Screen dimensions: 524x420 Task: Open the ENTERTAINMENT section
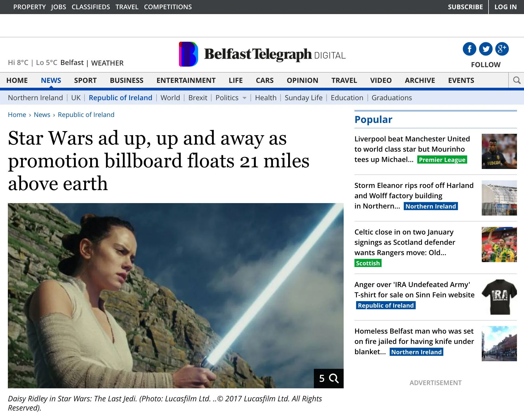coord(186,80)
